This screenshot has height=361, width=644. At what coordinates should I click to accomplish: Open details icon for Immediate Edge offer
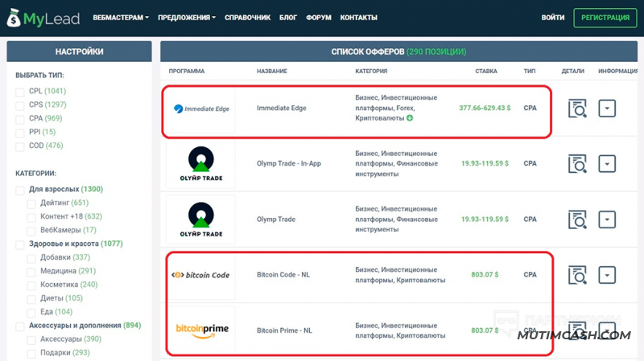tap(577, 109)
